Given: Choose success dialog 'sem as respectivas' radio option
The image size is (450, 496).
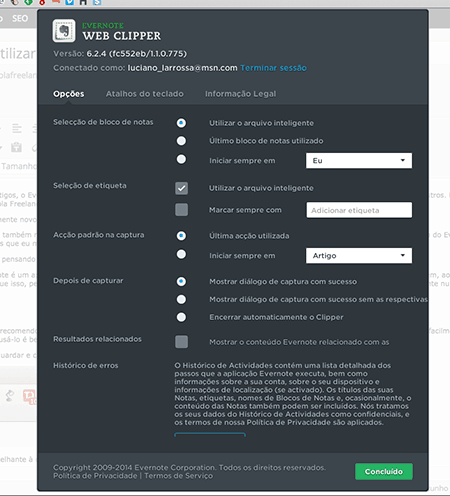Looking at the screenshot, I should [x=181, y=299].
